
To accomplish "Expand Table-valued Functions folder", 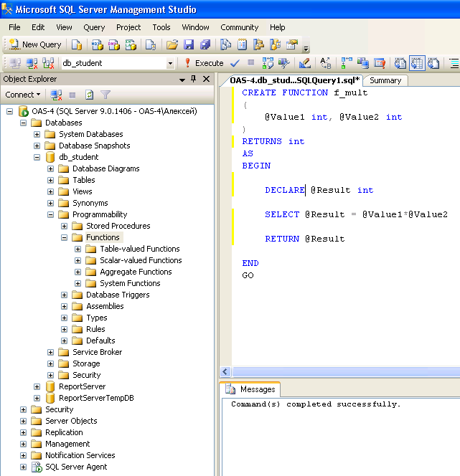I will click(x=78, y=249).
